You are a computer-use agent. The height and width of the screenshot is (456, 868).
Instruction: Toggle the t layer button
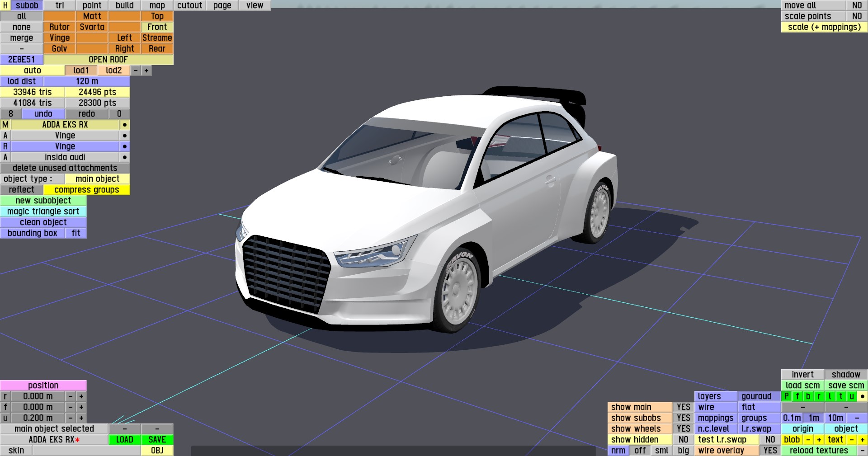pyautogui.click(x=841, y=396)
